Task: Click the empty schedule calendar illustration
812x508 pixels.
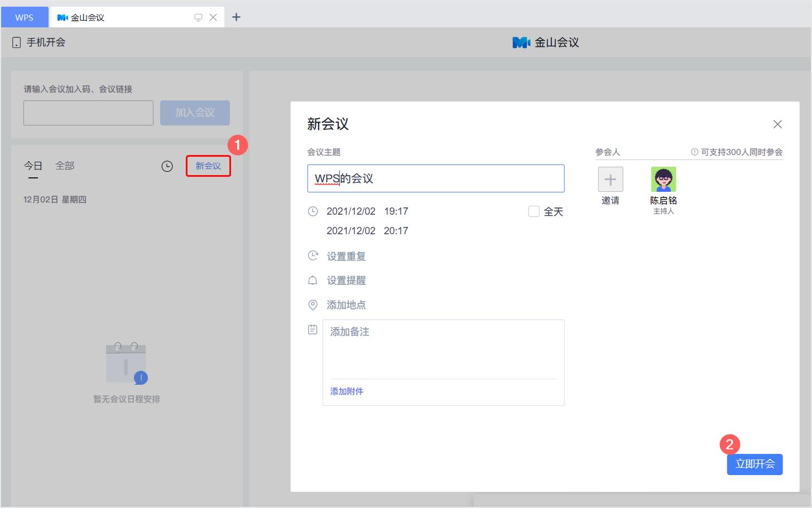Action: pos(127,364)
